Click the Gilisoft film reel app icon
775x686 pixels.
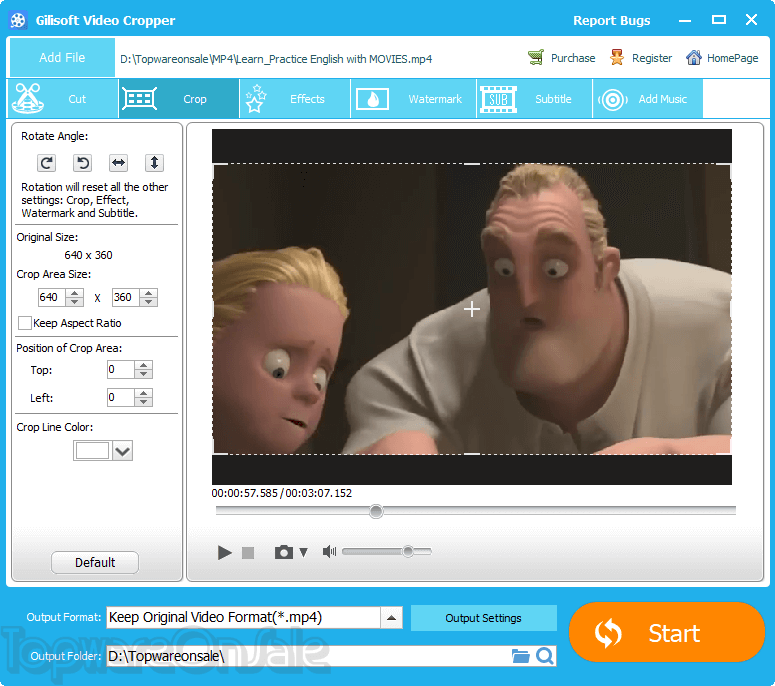coord(18,20)
